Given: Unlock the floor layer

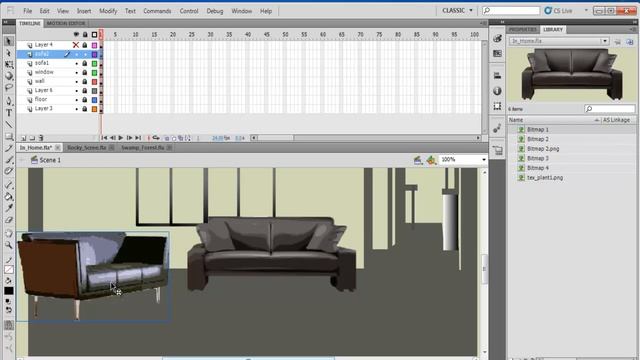Looking at the screenshot, I should [x=85, y=100].
